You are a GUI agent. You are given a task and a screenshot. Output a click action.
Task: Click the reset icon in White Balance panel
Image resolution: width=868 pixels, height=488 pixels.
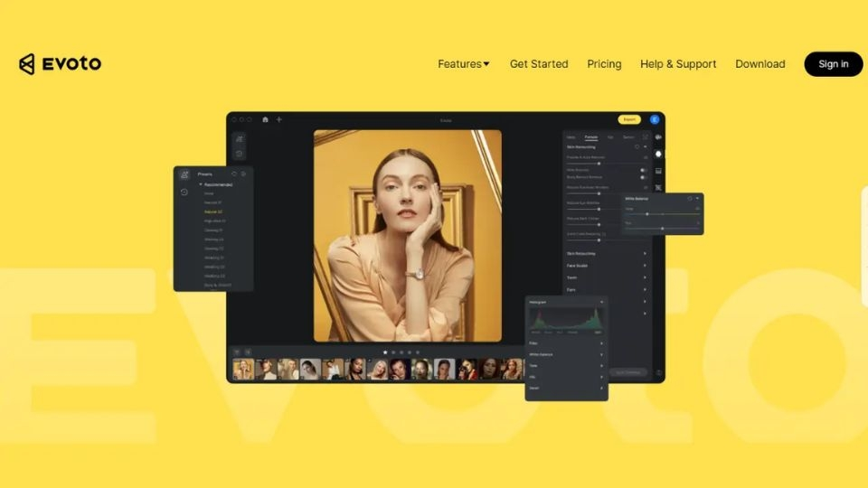689,198
